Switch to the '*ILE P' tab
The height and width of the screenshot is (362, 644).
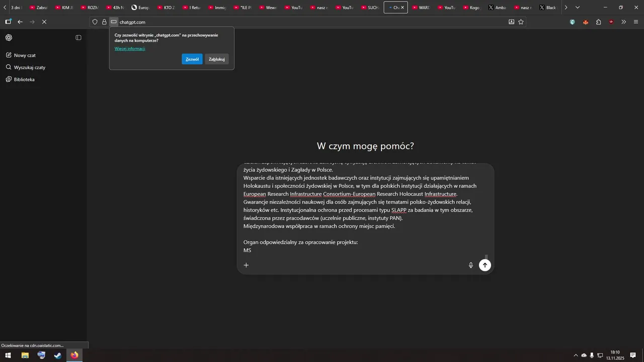click(x=243, y=8)
